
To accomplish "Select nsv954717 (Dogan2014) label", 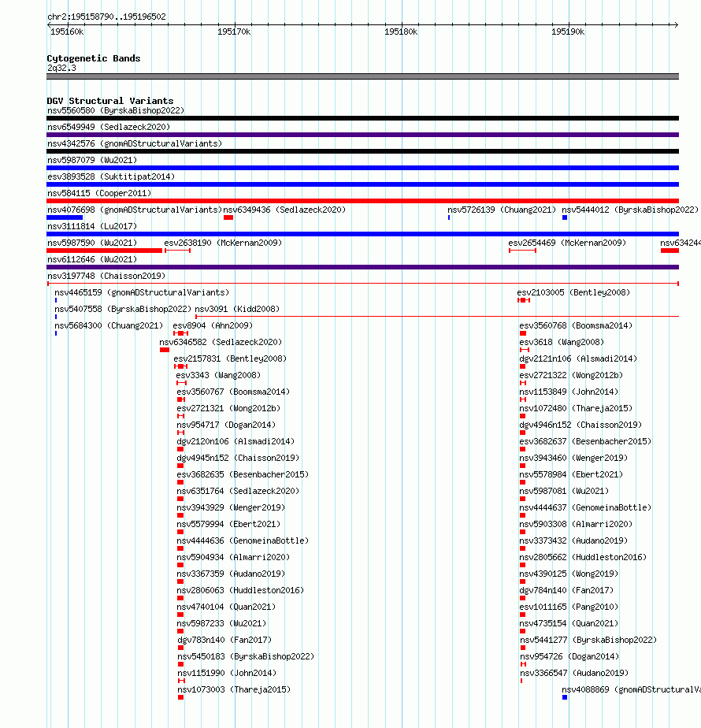I will [x=227, y=425].
